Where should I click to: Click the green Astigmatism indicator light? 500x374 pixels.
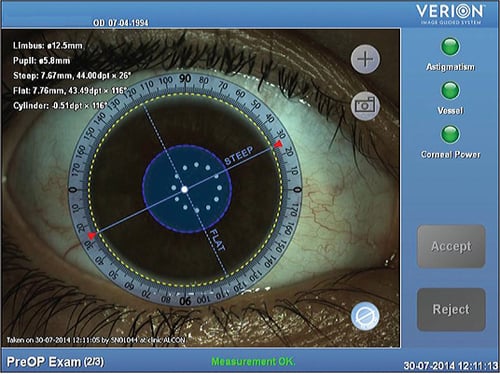tap(450, 47)
